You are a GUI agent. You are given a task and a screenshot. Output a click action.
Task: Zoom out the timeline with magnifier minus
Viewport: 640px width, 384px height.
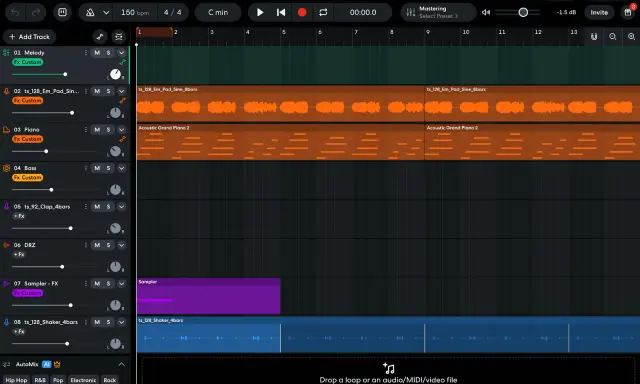(x=613, y=37)
